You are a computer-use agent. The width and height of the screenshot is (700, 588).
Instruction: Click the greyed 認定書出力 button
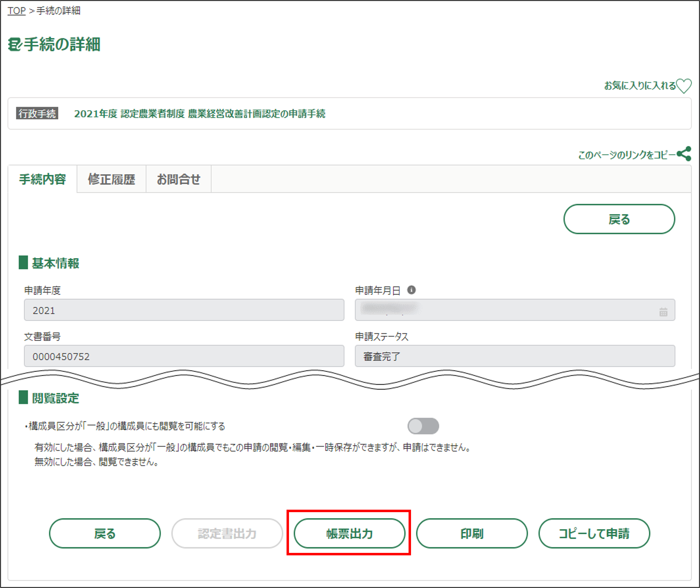[x=227, y=533]
